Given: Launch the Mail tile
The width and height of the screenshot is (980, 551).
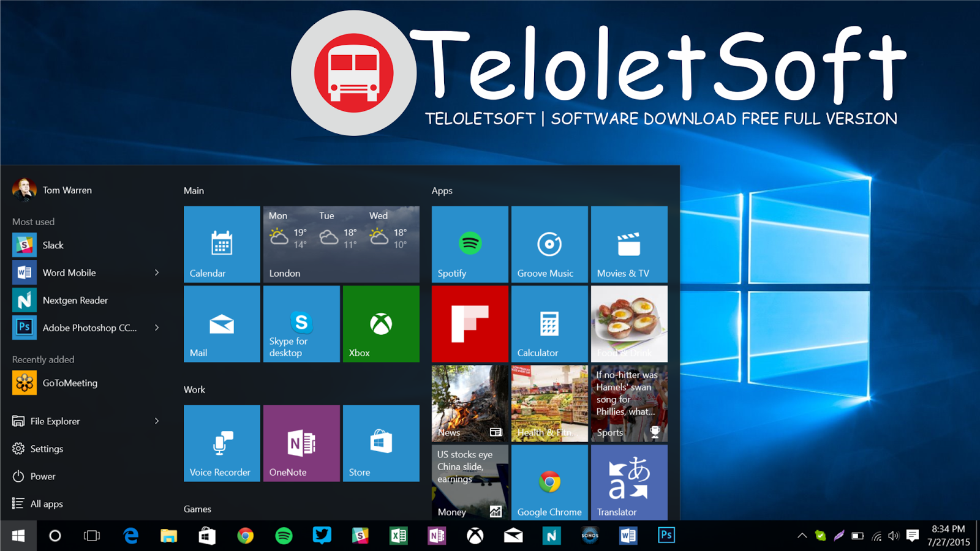Looking at the screenshot, I should (222, 324).
